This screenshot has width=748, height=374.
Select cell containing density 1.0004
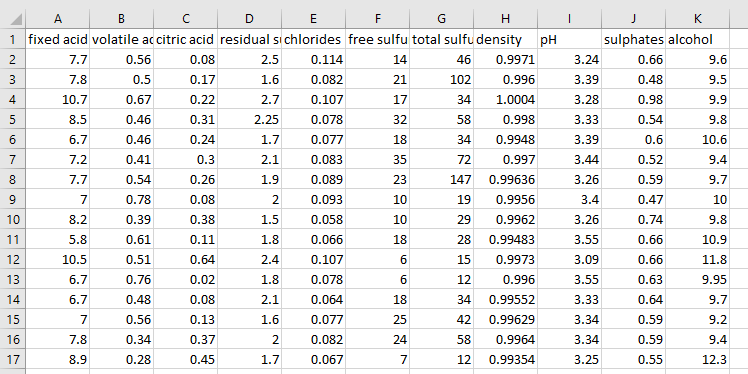506,99
